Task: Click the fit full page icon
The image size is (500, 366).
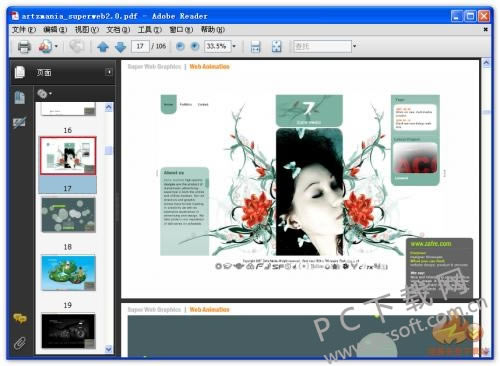Action: click(276, 47)
